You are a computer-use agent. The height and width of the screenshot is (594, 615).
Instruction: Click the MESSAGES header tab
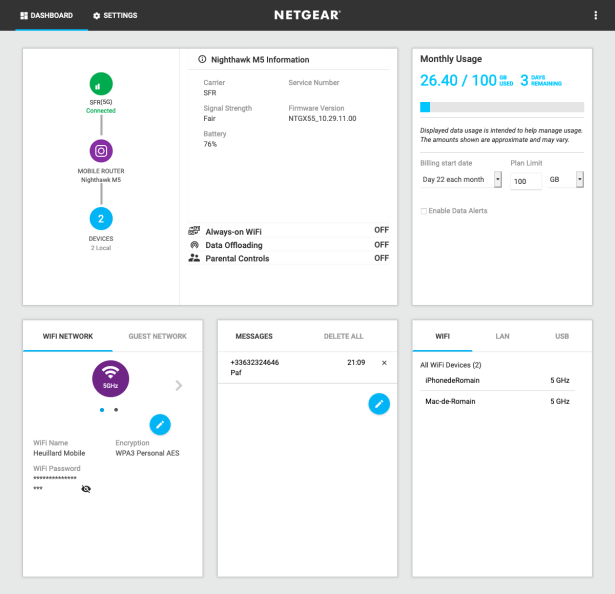tap(254, 336)
